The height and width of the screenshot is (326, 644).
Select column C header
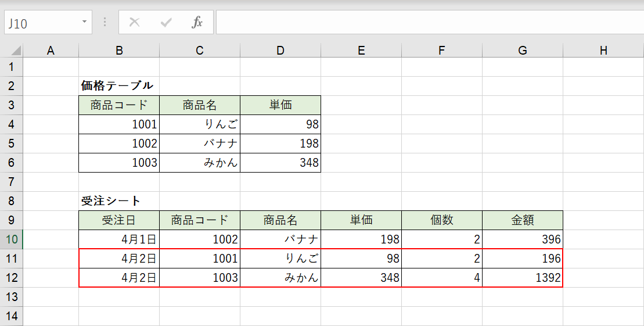[200, 51]
